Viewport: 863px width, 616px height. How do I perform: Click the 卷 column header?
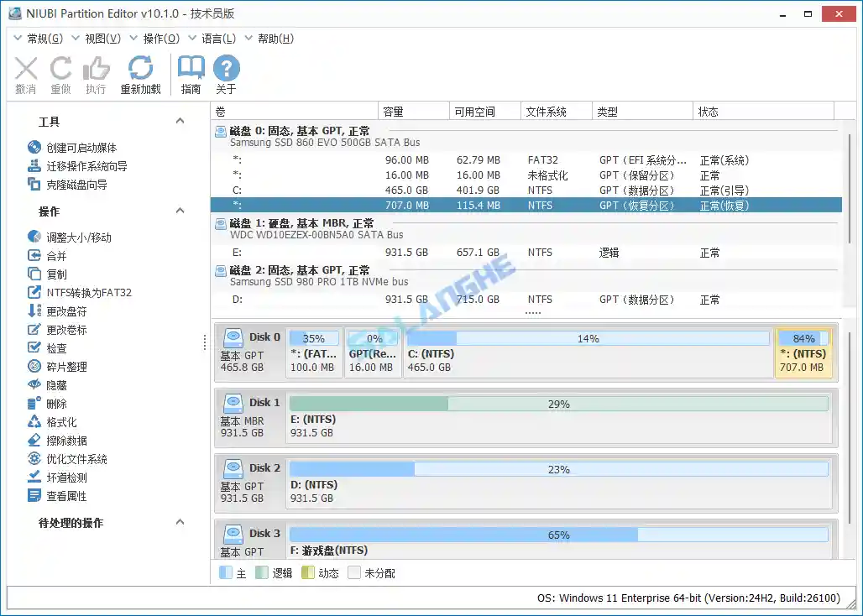[295, 112]
